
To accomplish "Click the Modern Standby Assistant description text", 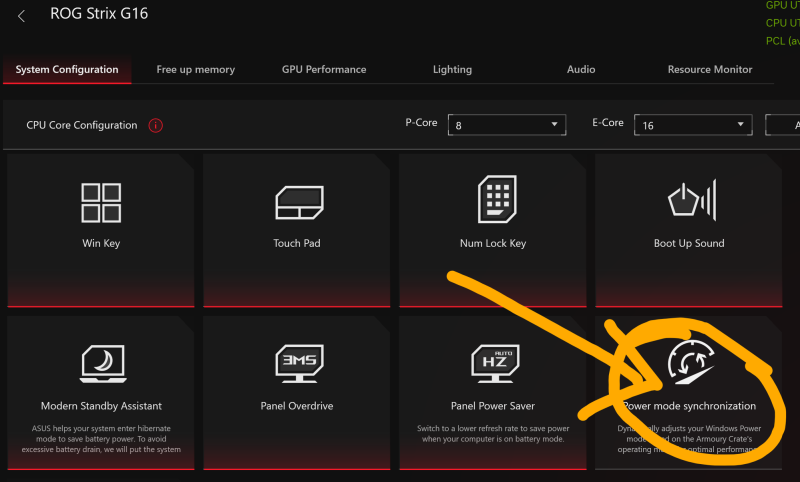I will 101,439.
